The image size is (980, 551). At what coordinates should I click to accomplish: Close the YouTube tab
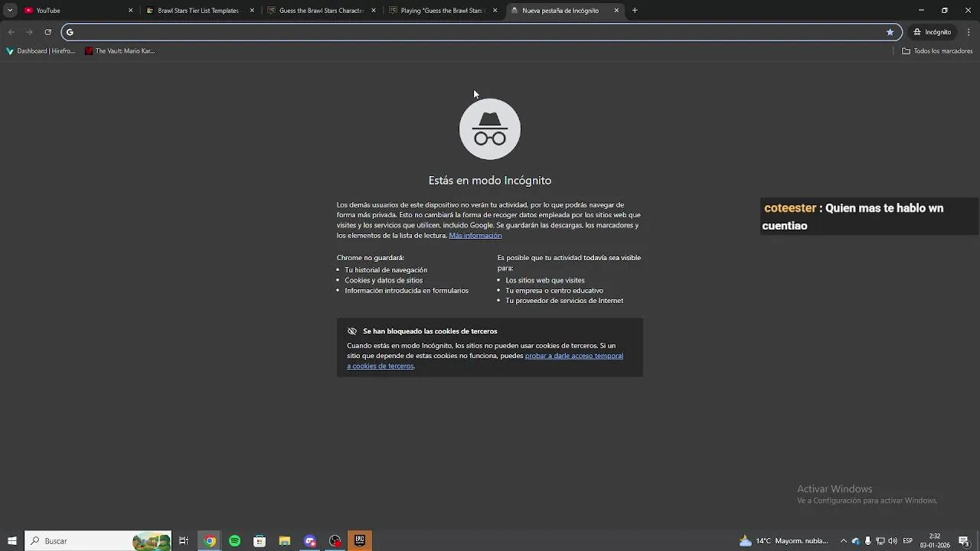130,11
